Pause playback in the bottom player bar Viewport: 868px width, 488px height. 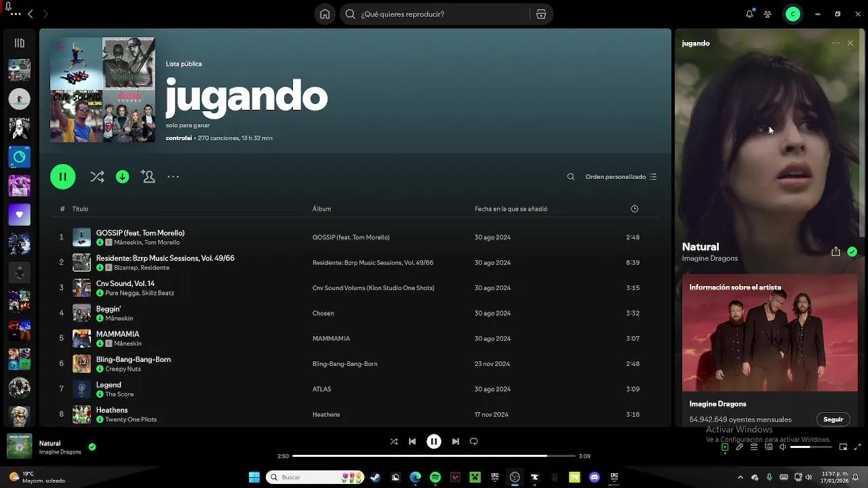point(434,441)
